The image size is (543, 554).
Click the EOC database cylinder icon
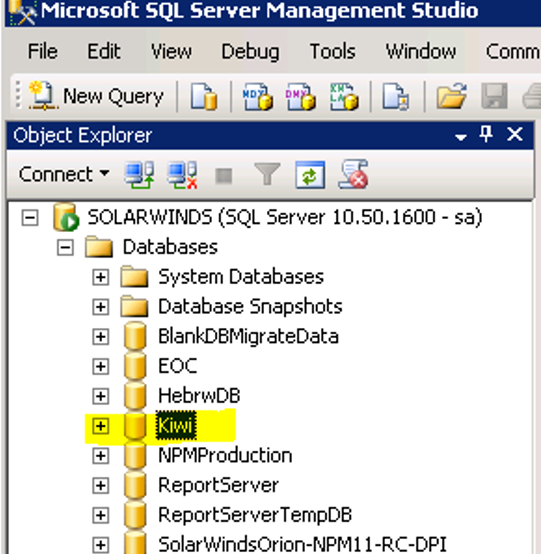(x=135, y=366)
